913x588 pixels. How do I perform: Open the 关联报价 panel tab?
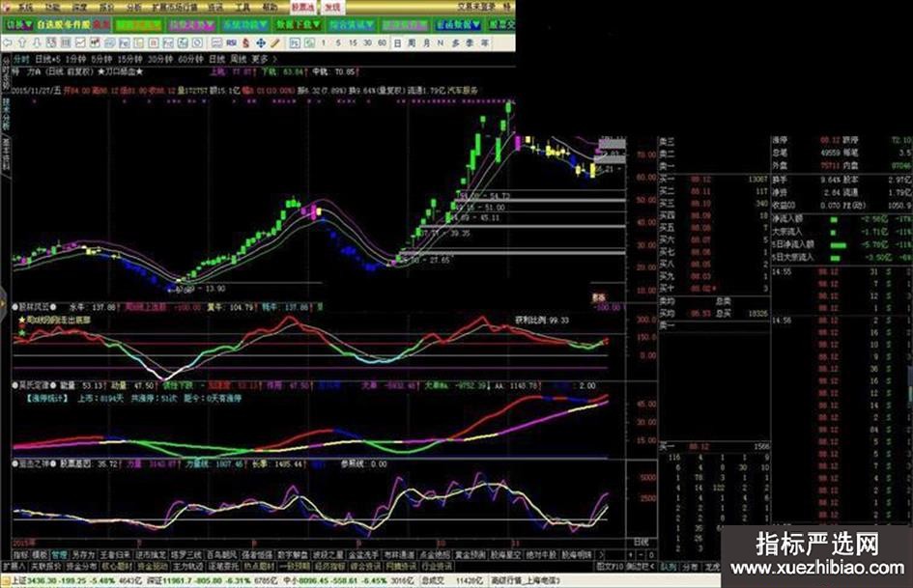pyautogui.click(x=45, y=566)
